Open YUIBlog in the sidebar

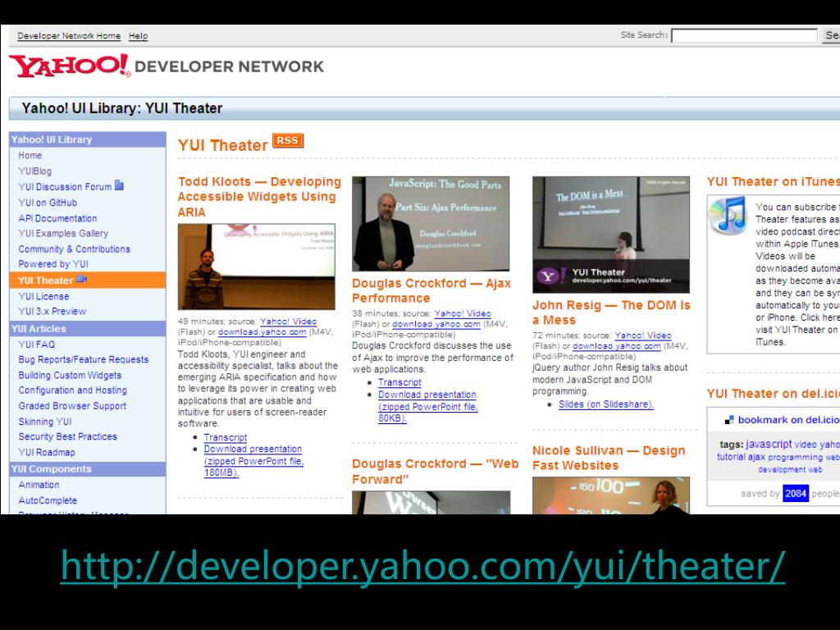[x=34, y=171]
